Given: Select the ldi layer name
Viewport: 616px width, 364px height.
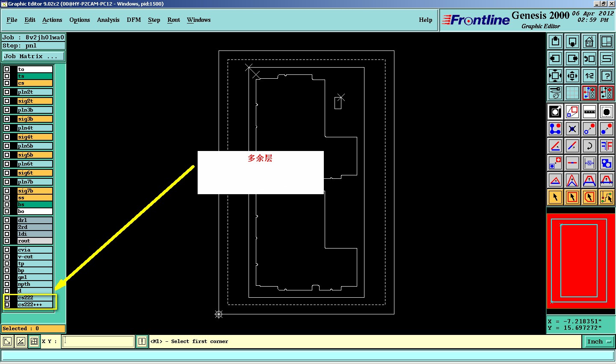Looking at the screenshot, I should click(x=35, y=234).
